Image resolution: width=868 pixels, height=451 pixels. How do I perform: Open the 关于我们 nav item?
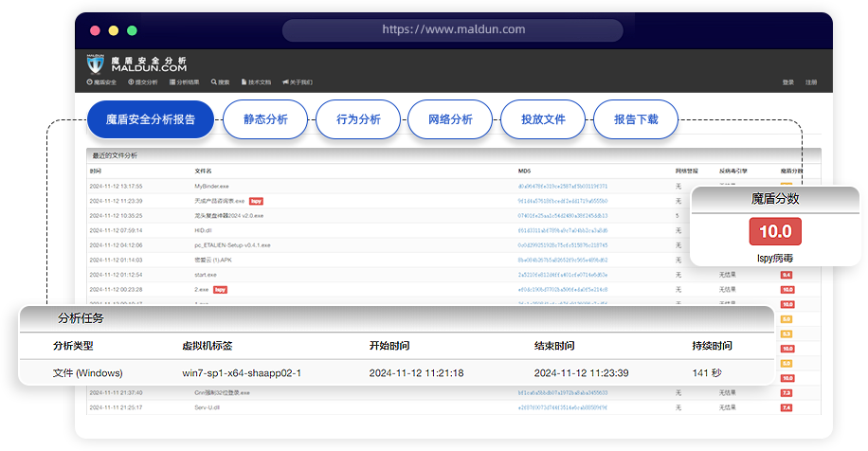click(298, 81)
